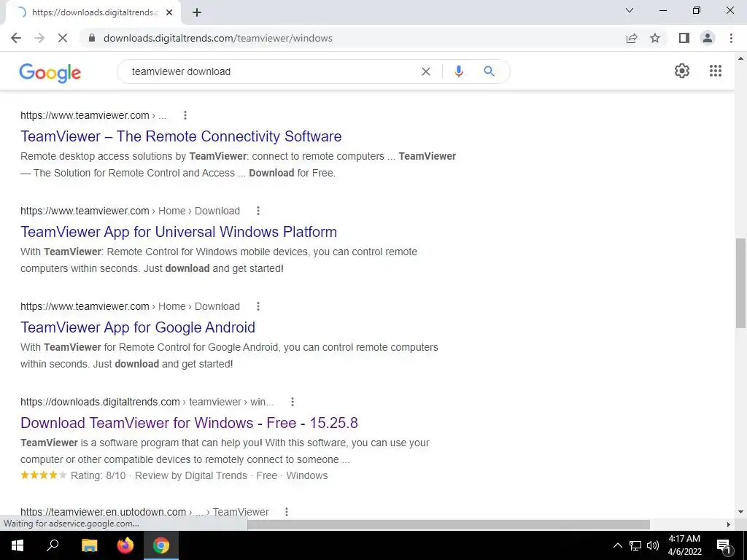Screen dimensions: 747x560
Task: Open Download TeamViewer for Windows link
Action: [189, 423]
